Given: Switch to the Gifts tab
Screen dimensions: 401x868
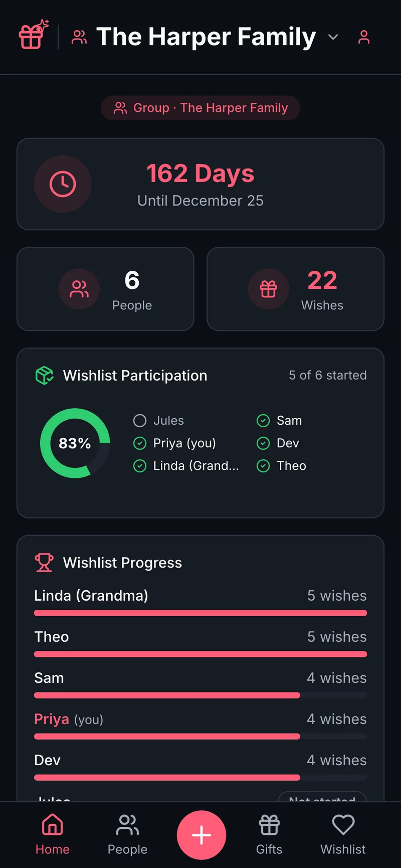Looking at the screenshot, I should coord(269,834).
